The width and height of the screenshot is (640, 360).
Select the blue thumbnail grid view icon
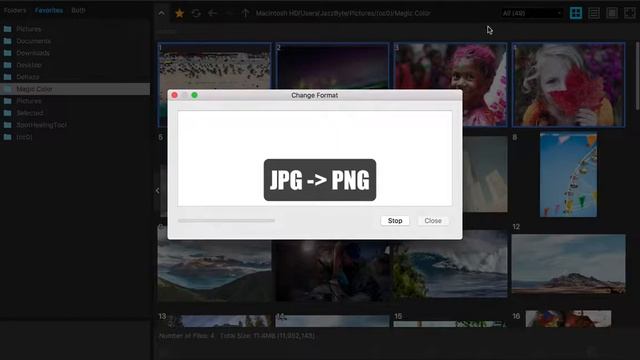tap(576, 13)
